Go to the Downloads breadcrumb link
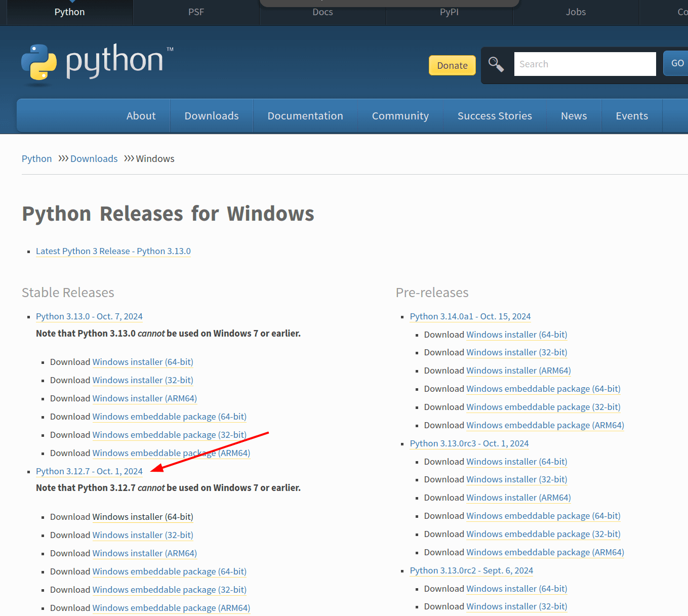 pyautogui.click(x=94, y=159)
